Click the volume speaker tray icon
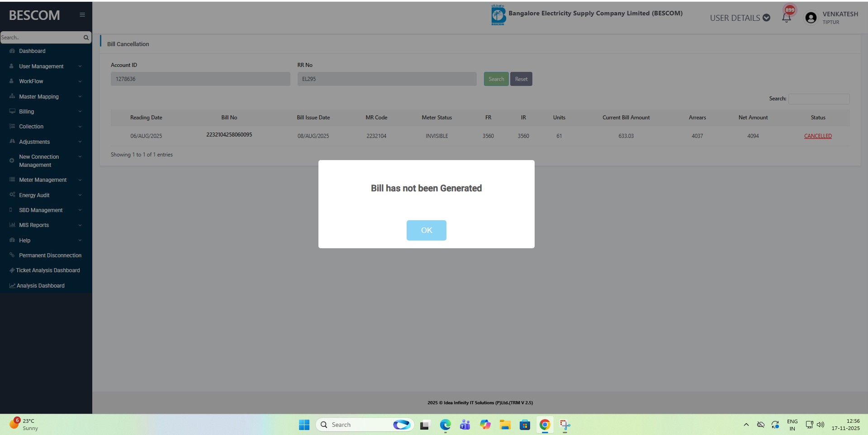This screenshot has width=868, height=435. pyautogui.click(x=821, y=425)
